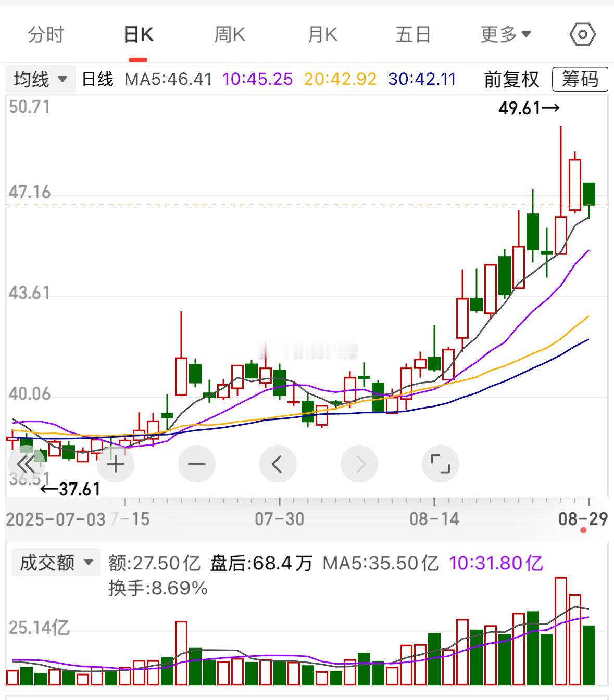The height and width of the screenshot is (700, 614).
Task: Click the purple 10:31.80亿 volume value
Action: [496, 563]
